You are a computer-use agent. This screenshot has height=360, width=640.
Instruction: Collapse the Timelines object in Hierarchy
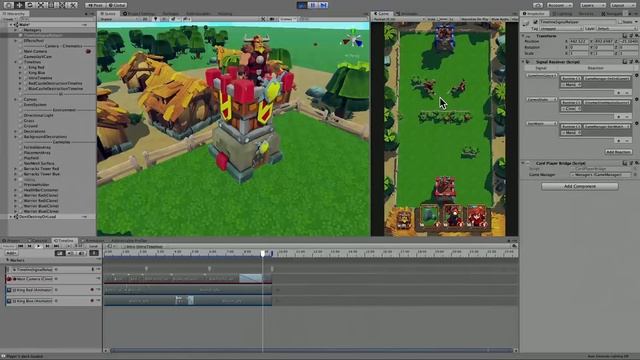point(16,62)
